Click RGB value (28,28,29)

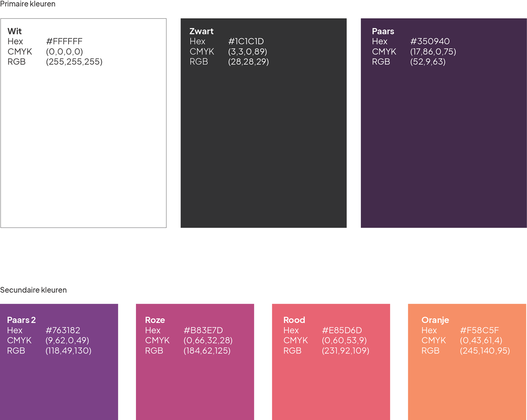(248, 62)
